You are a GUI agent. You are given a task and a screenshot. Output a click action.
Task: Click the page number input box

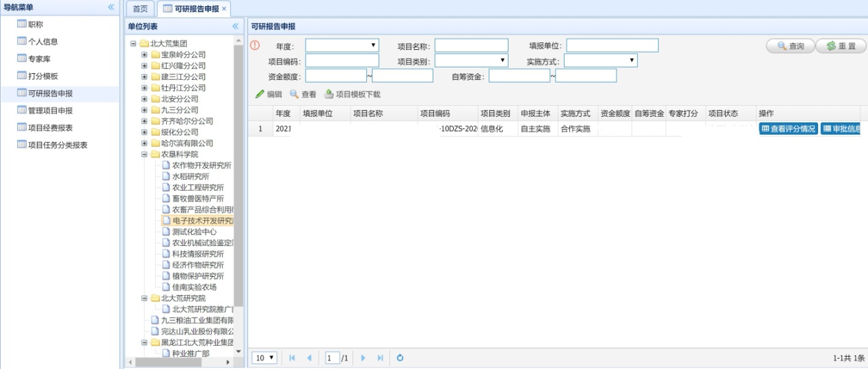[332, 357]
